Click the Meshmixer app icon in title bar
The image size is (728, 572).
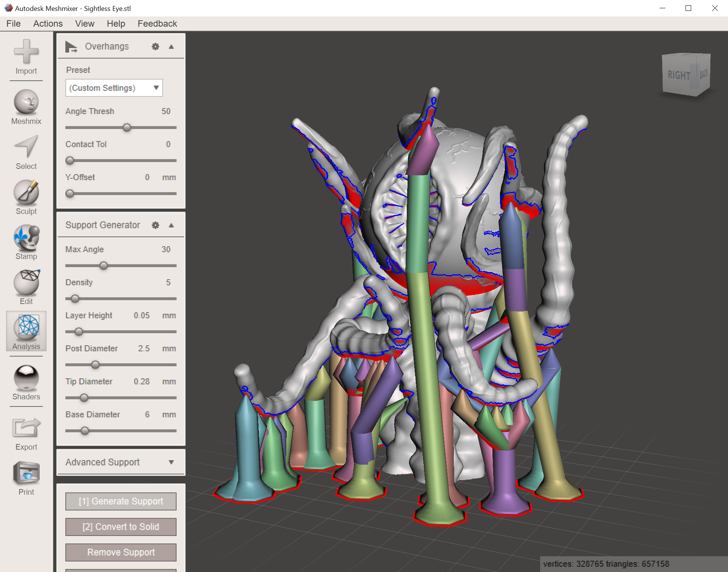pyautogui.click(x=8, y=8)
